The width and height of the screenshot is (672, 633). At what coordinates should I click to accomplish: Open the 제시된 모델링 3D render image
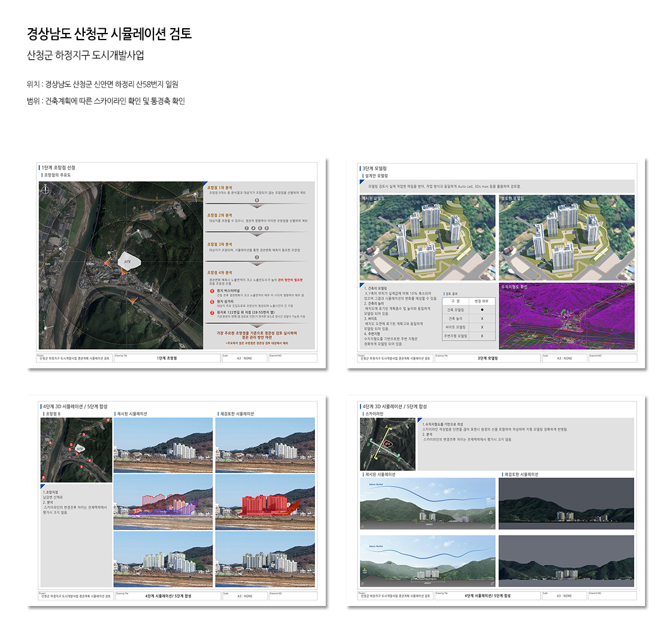[x=427, y=238]
